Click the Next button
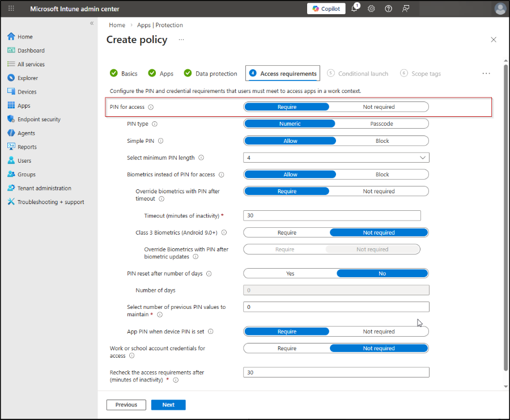This screenshot has height=420, width=510. tap(168, 405)
